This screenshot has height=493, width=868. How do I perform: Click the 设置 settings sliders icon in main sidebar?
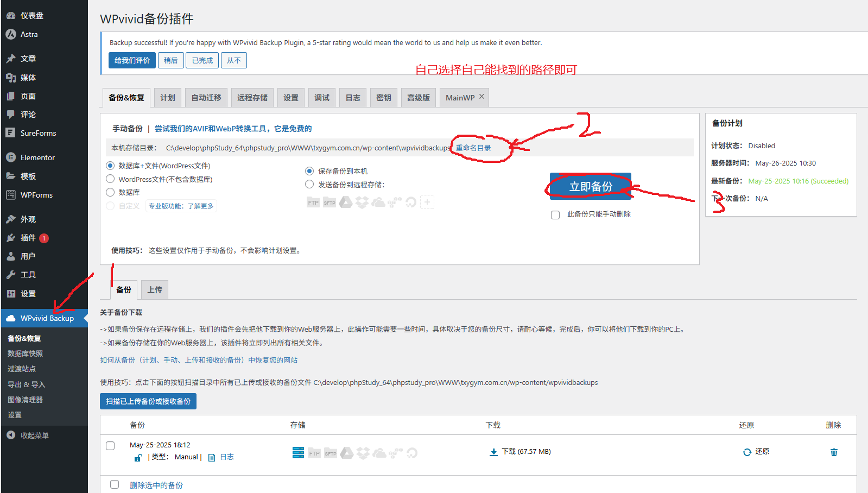(x=11, y=294)
